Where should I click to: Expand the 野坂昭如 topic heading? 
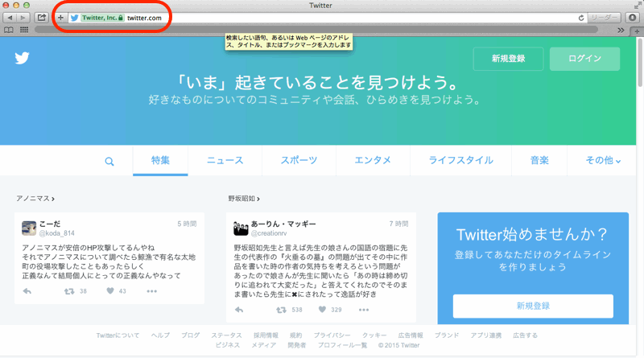coord(247,198)
